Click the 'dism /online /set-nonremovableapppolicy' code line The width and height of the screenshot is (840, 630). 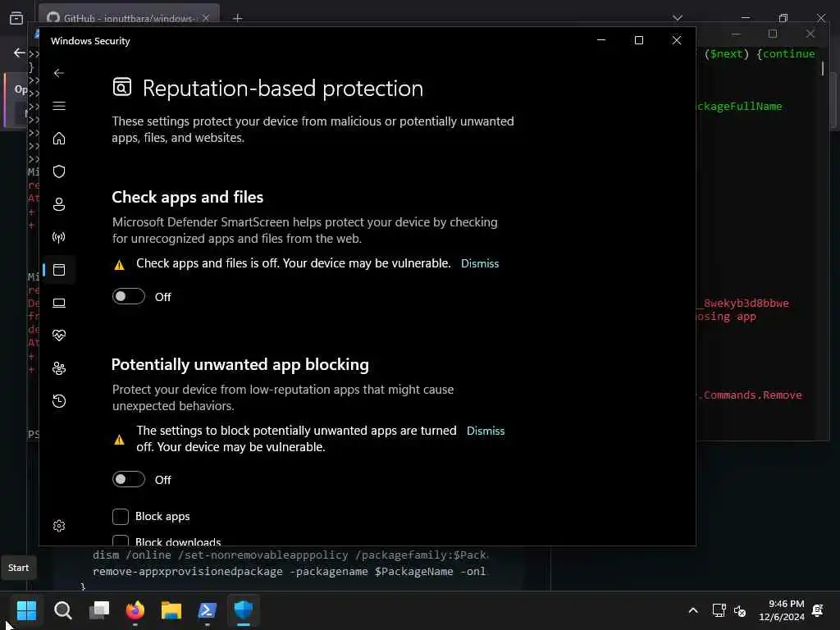click(x=290, y=555)
